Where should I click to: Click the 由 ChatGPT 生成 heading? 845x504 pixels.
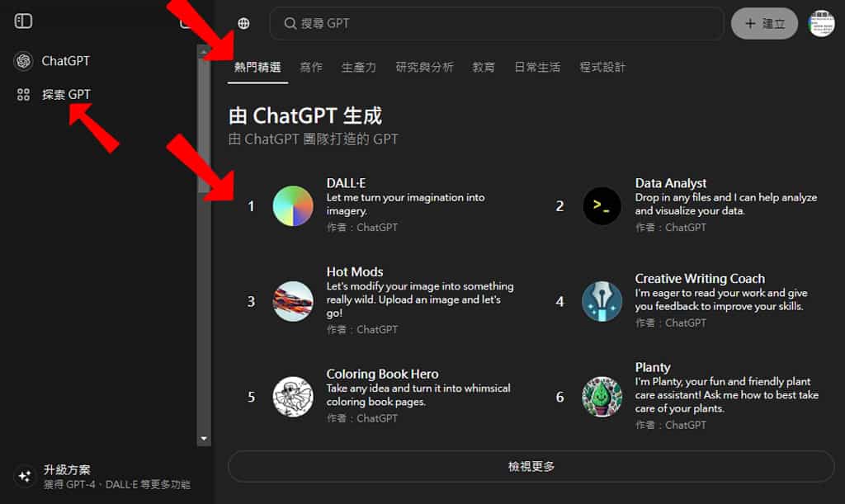tap(305, 115)
